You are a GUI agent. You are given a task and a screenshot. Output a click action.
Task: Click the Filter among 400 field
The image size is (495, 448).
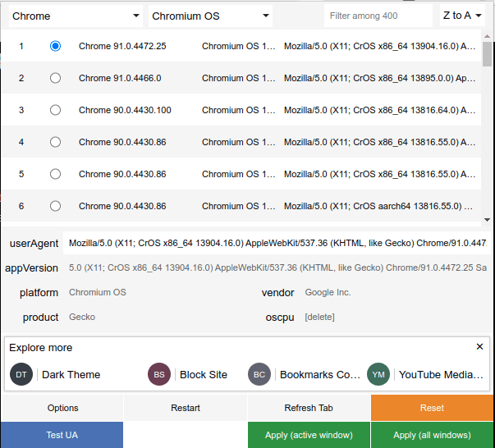pos(378,16)
